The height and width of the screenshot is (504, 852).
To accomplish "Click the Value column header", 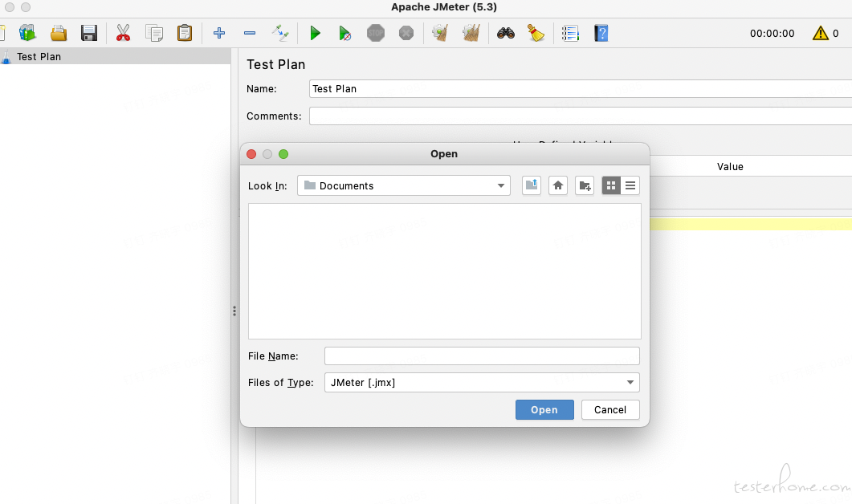I will (730, 167).
